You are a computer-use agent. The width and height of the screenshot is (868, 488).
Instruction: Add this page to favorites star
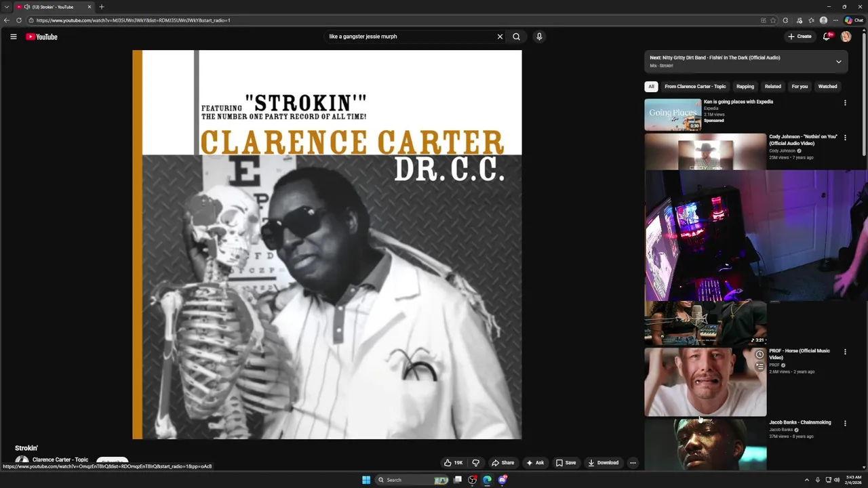[x=773, y=20]
